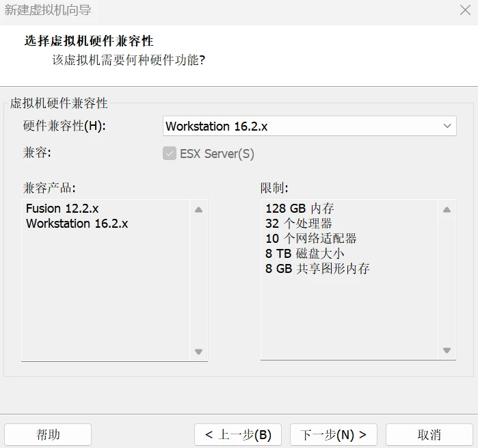Select Workstation 16.2.x in compatible products list
478x448 pixels.
pyautogui.click(x=77, y=224)
